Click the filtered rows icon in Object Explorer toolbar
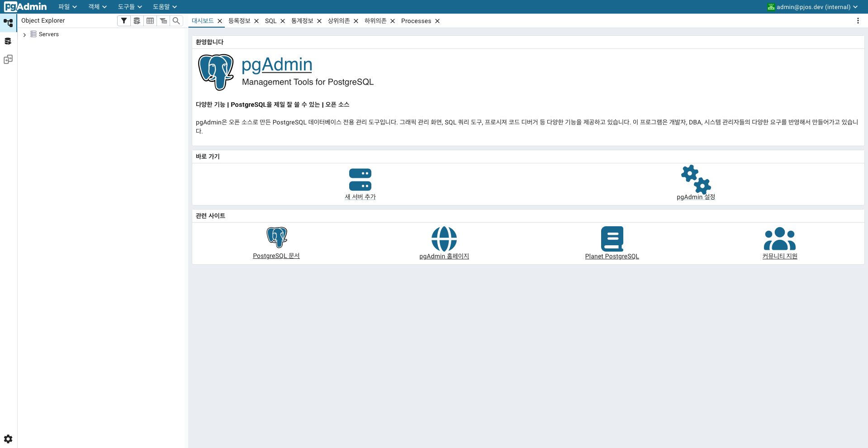Viewport: 868px width, 448px height. click(x=163, y=21)
